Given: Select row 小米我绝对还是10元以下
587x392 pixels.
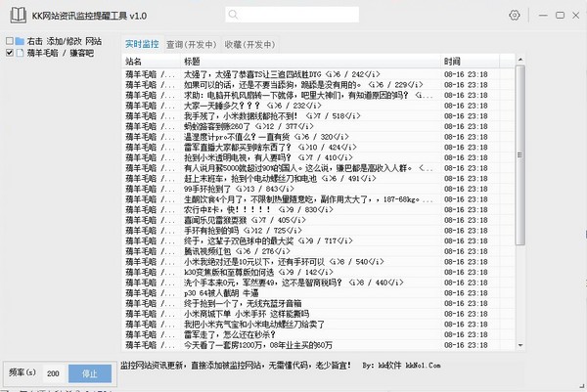Looking at the screenshot, I should pyautogui.click(x=318, y=262).
